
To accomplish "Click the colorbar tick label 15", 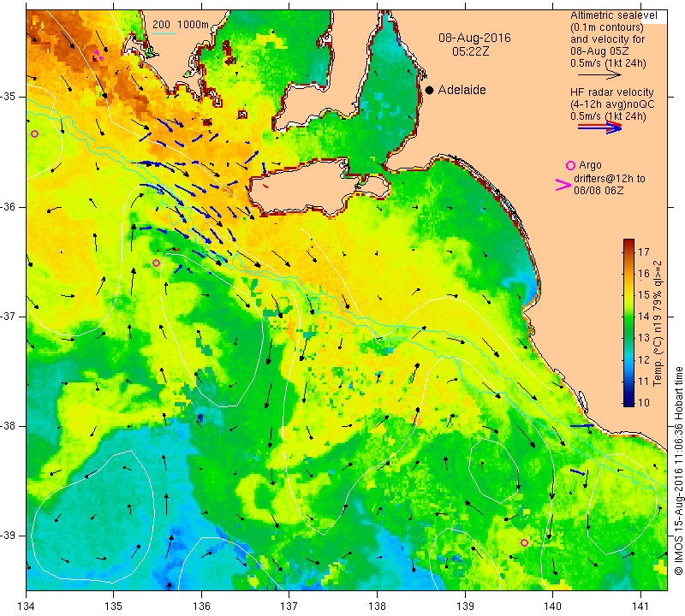I will pos(644,294).
